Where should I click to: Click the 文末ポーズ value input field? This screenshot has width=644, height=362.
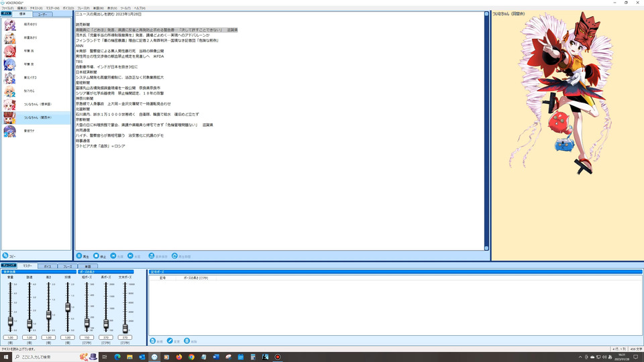(125, 337)
